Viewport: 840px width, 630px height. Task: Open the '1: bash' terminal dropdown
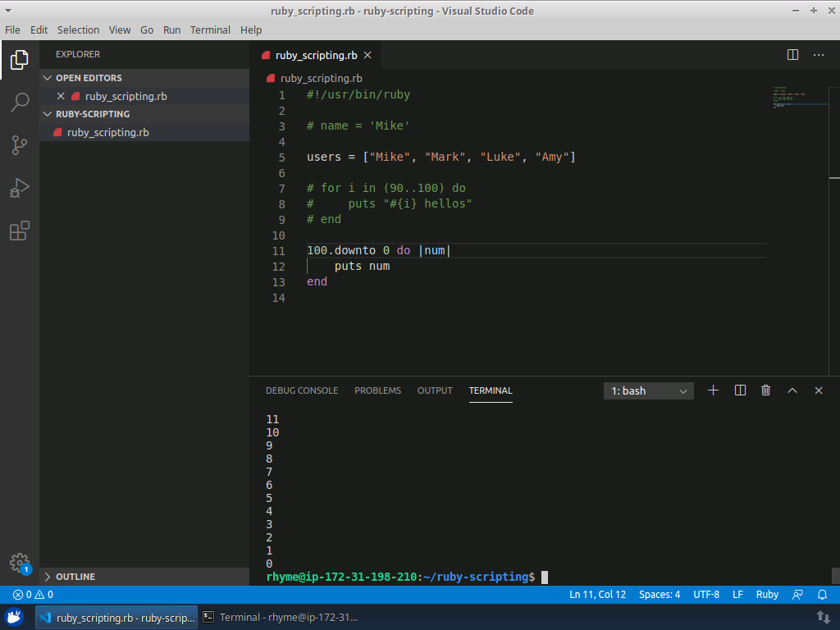[x=649, y=391]
